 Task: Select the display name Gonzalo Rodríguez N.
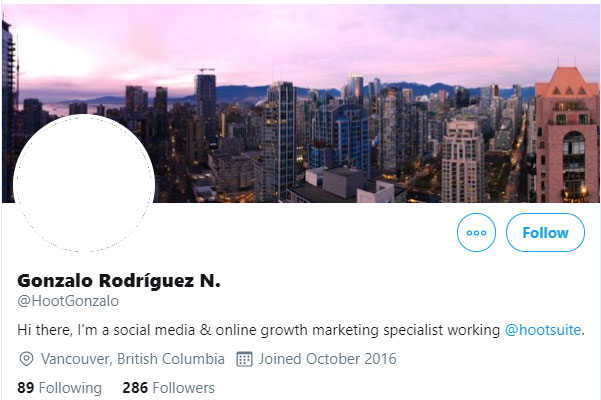[119, 281]
